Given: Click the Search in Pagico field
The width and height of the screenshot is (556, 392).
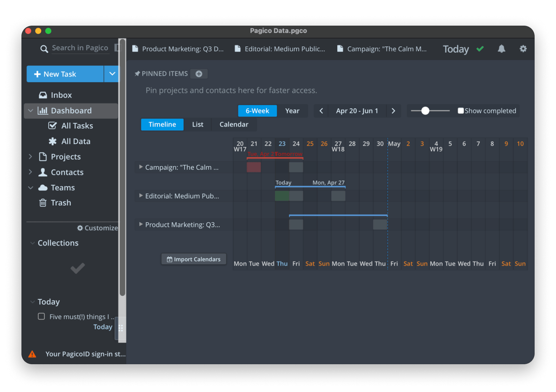Looking at the screenshot, I should coord(80,48).
